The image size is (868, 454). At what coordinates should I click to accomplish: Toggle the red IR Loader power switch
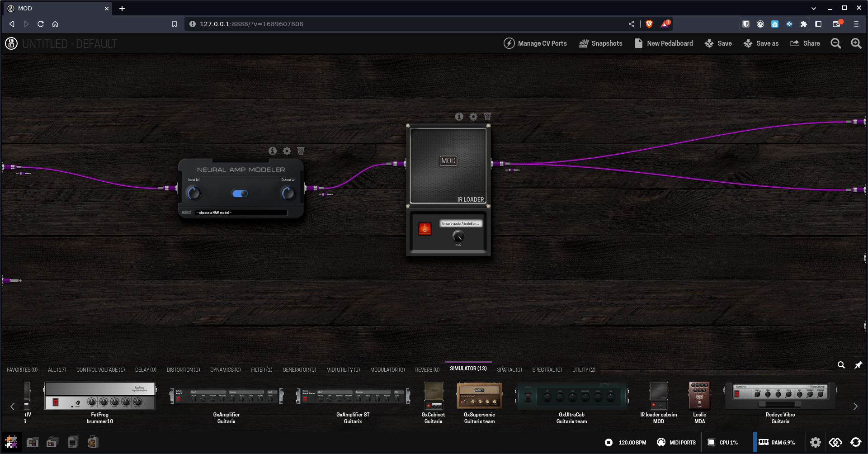425,228
